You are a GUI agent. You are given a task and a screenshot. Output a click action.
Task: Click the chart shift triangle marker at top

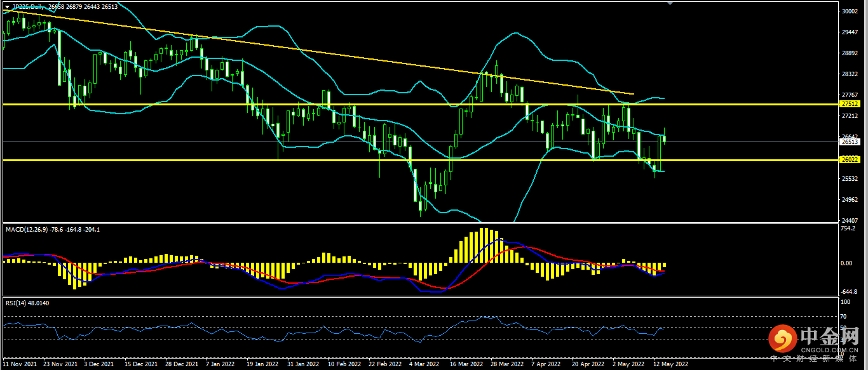click(x=668, y=3)
